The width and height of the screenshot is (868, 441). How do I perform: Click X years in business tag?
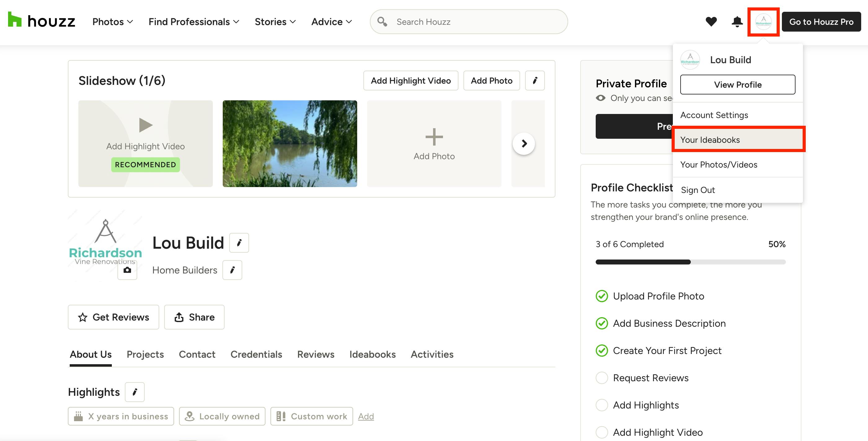coord(121,417)
